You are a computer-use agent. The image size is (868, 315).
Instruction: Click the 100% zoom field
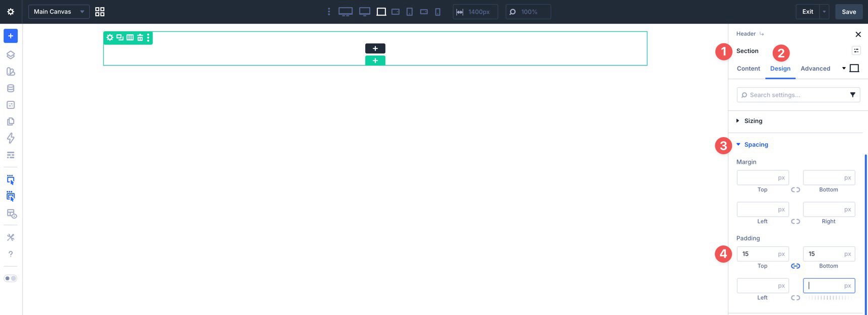click(528, 12)
